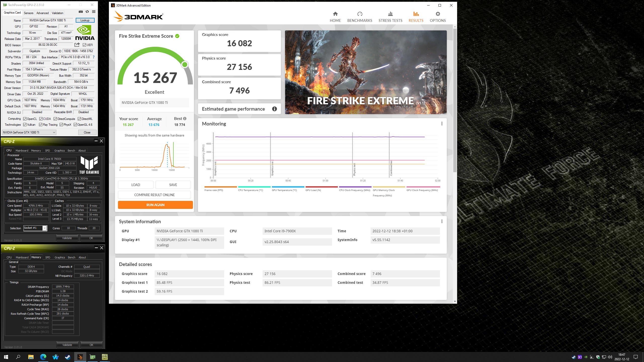Screen dimensions: 644x362
Task: Open the GPU-Z hamburger menu
Action: 94,12
